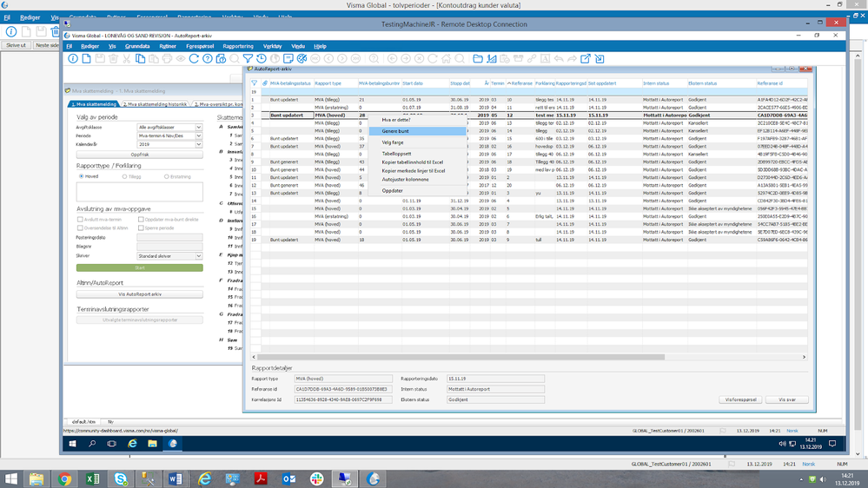The image size is (868, 488).
Task: Open the Periode dropdown list
Action: coord(198,135)
